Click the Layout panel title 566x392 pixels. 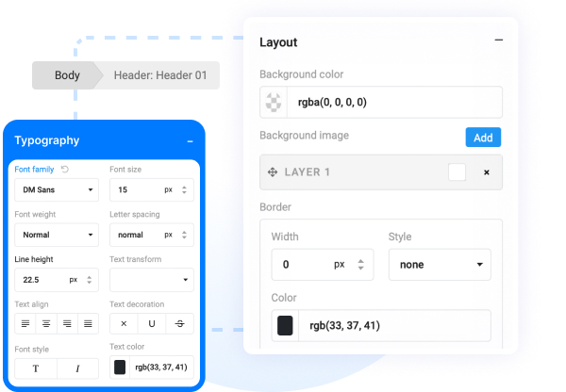[278, 42]
